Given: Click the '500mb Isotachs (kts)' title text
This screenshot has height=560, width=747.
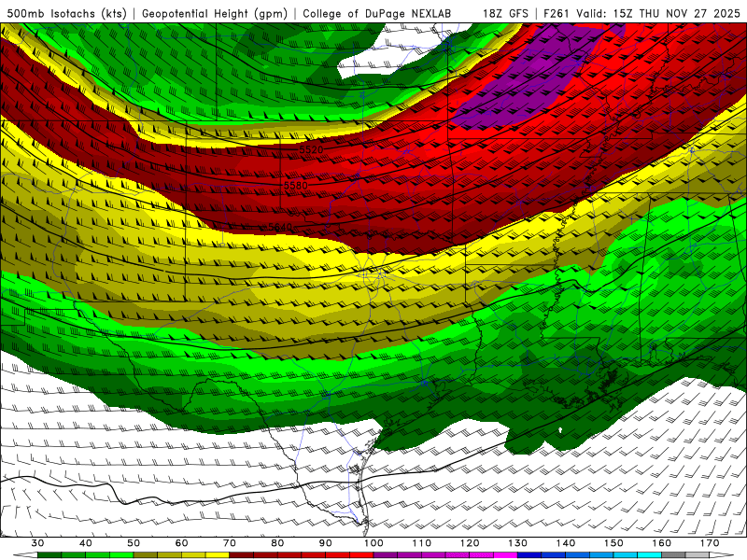Looking at the screenshot, I should coord(67,13).
